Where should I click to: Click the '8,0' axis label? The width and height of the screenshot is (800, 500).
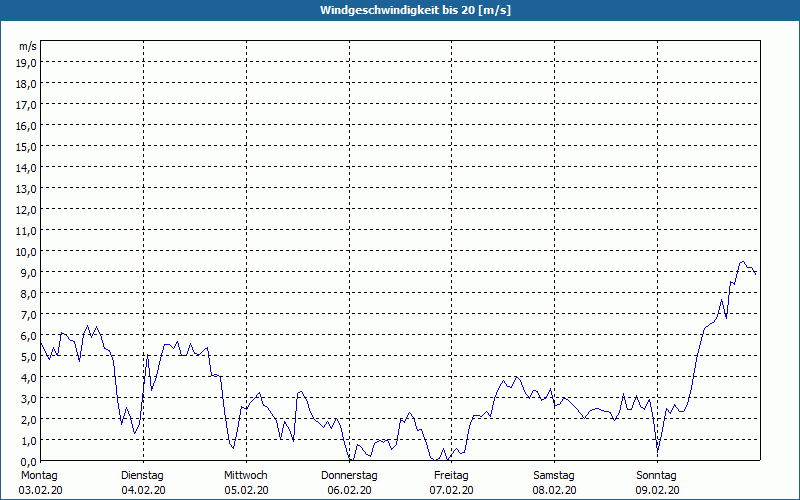pos(29,293)
